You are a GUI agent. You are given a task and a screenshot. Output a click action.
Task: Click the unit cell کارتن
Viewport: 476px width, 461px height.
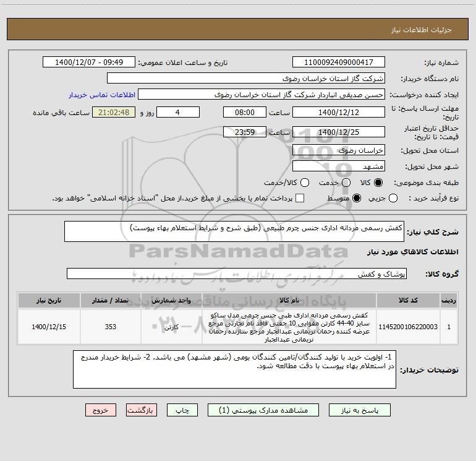coord(171,327)
